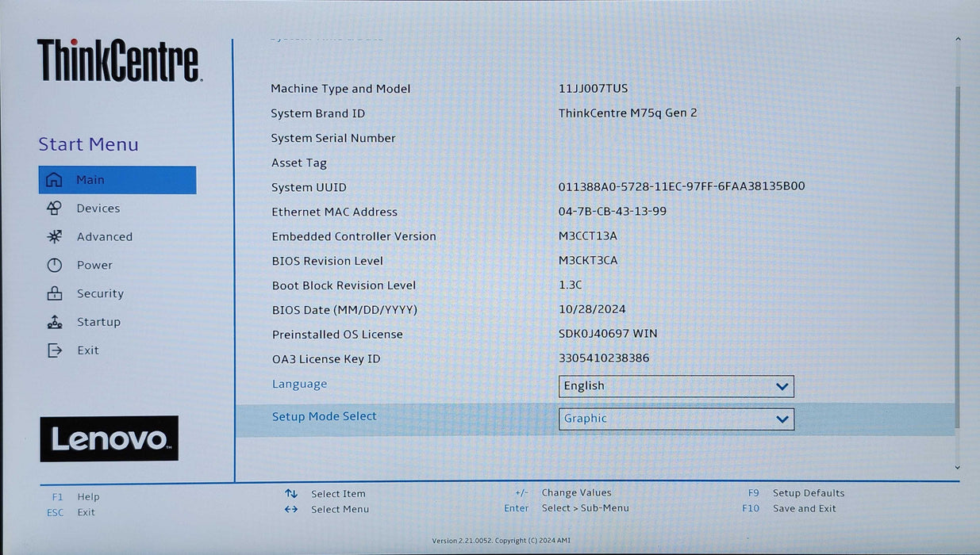Viewport: 980px width, 555px height.
Task: Click the +/- Change Values hint
Action: pyautogui.click(x=563, y=493)
